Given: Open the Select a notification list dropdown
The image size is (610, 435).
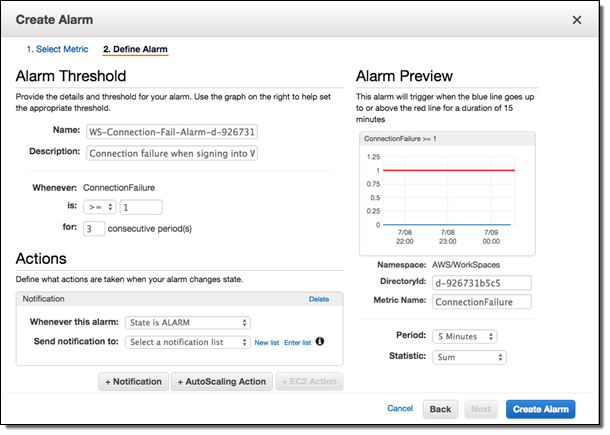Looking at the screenshot, I should [x=187, y=342].
